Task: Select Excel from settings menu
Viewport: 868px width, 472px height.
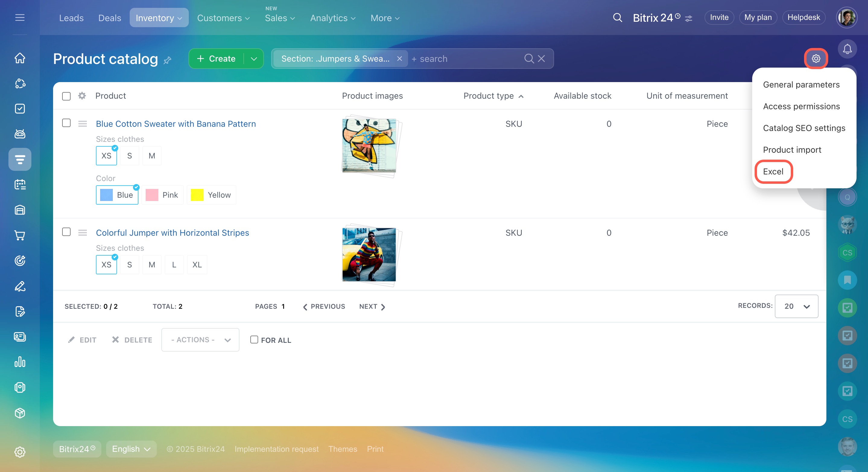Action: [773, 172]
